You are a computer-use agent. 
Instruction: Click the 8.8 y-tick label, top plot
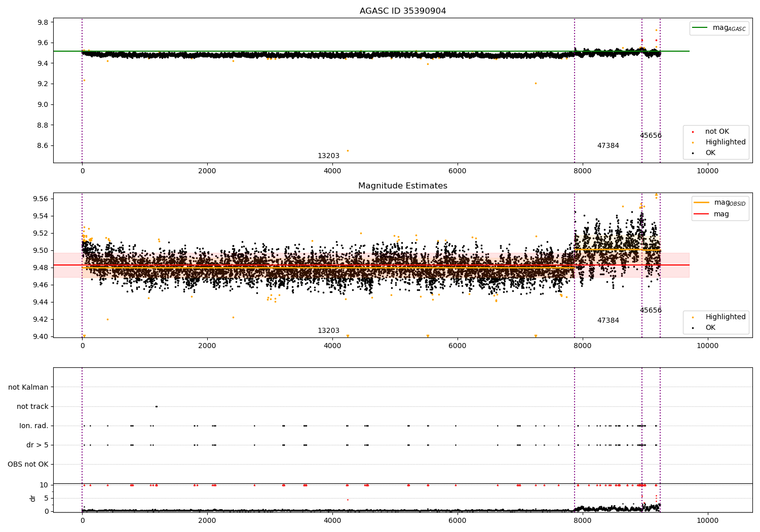43,125
